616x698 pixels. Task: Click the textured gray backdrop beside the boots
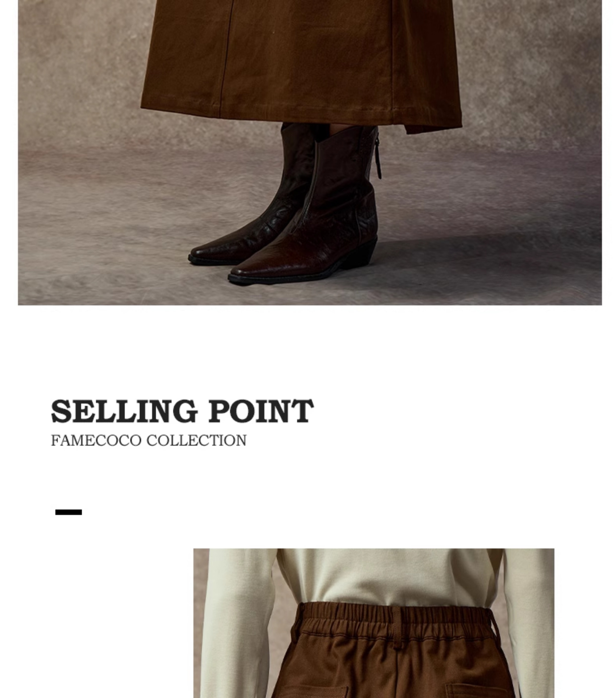coord(478,205)
